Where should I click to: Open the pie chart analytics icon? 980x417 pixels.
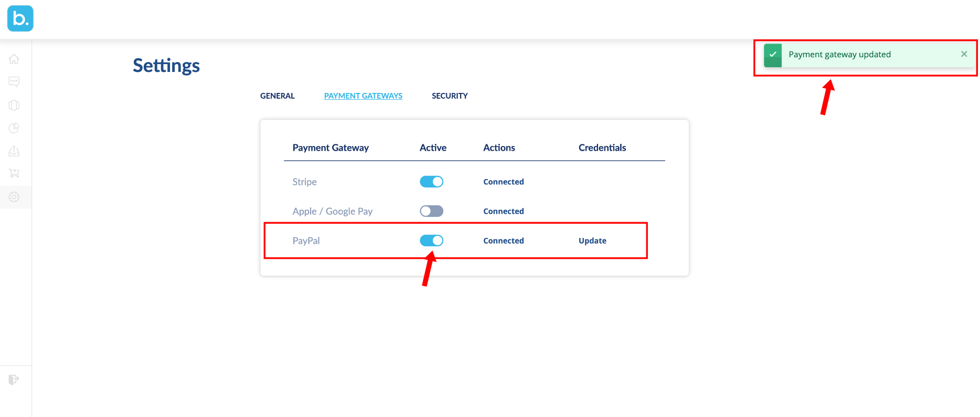click(14, 128)
